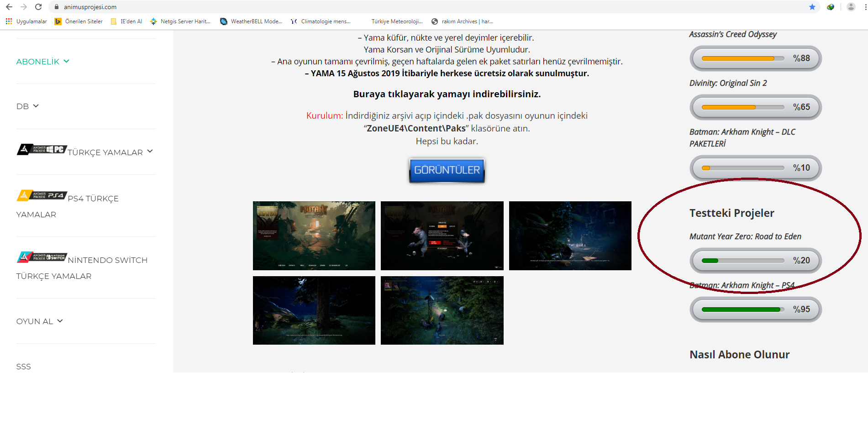Image resolution: width=868 pixels, height=446 pixels.
Task: Click Mutant Year Zero: Road to Eden title
Action: (745, 236)
